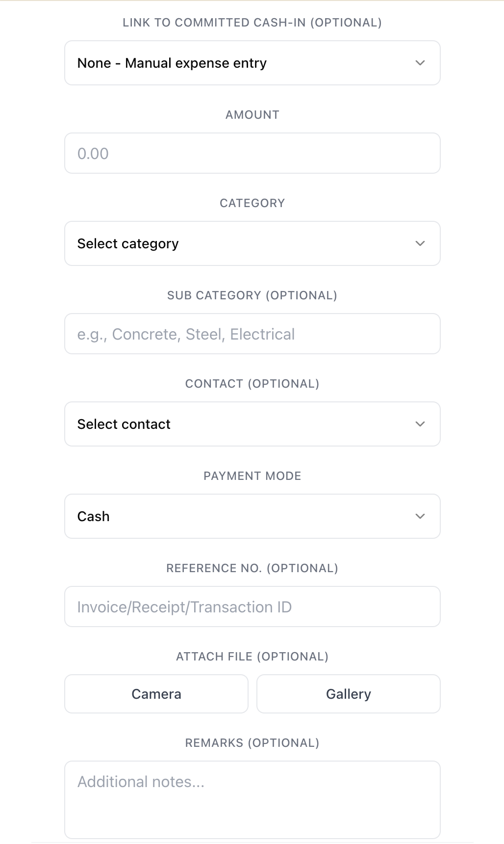504x844 pixels.
Task: Click the "Link to Committed Cash-In" label
Action: pos(252,23)
